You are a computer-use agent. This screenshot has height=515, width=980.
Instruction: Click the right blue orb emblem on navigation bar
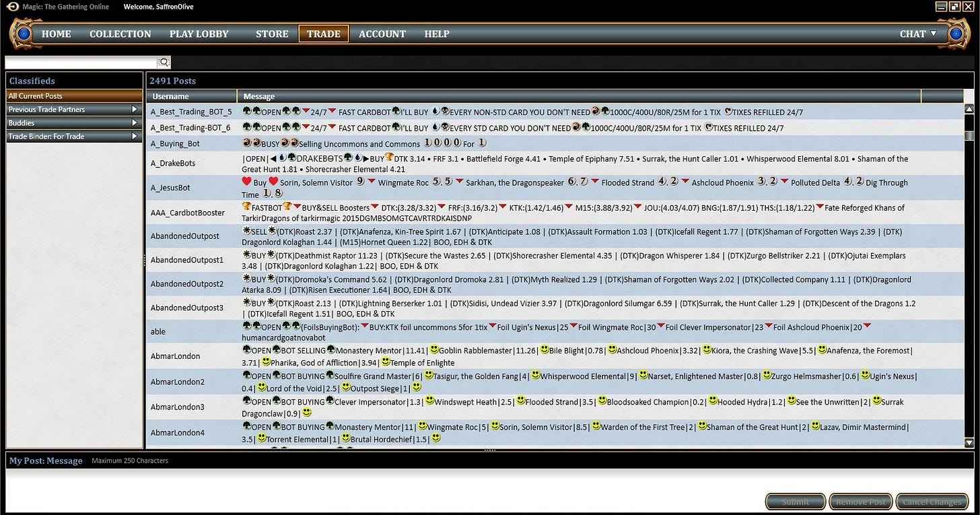pyautogui.click(x=956, y=33)
